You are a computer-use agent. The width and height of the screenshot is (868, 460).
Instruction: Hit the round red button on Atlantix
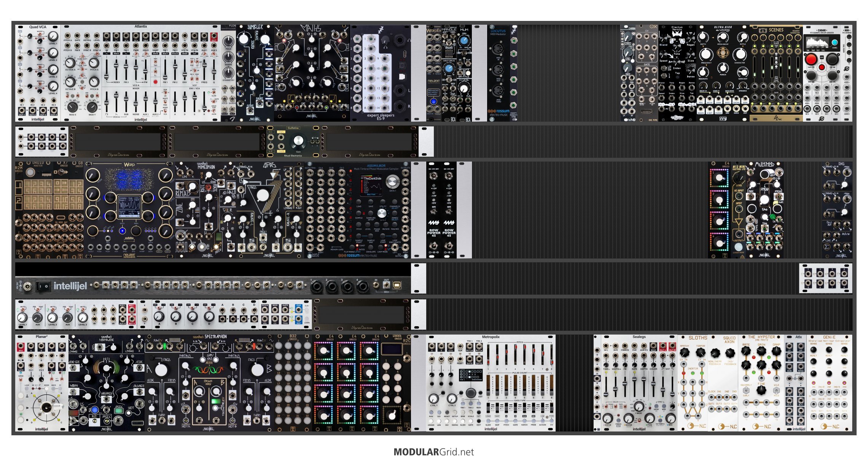tap(155, 82)
